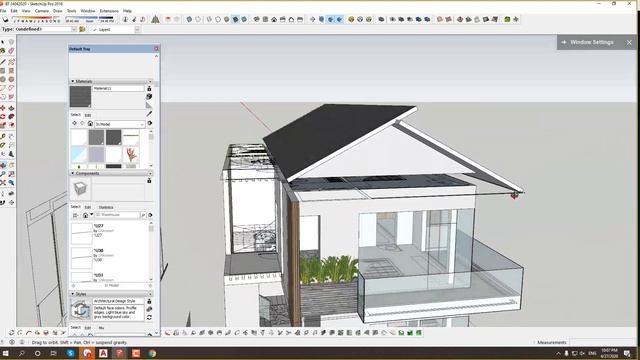Switch to Iso view icon
This screenshot has width=640, height=360.
point(256,19)
